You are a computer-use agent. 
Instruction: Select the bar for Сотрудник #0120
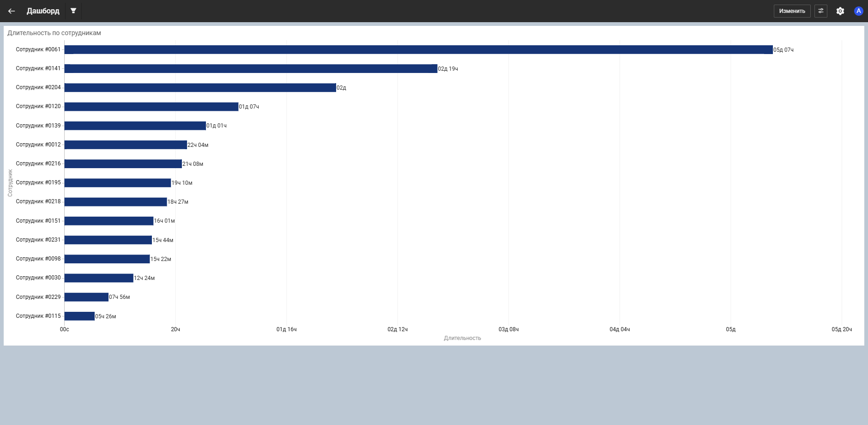tap(151, 107)
